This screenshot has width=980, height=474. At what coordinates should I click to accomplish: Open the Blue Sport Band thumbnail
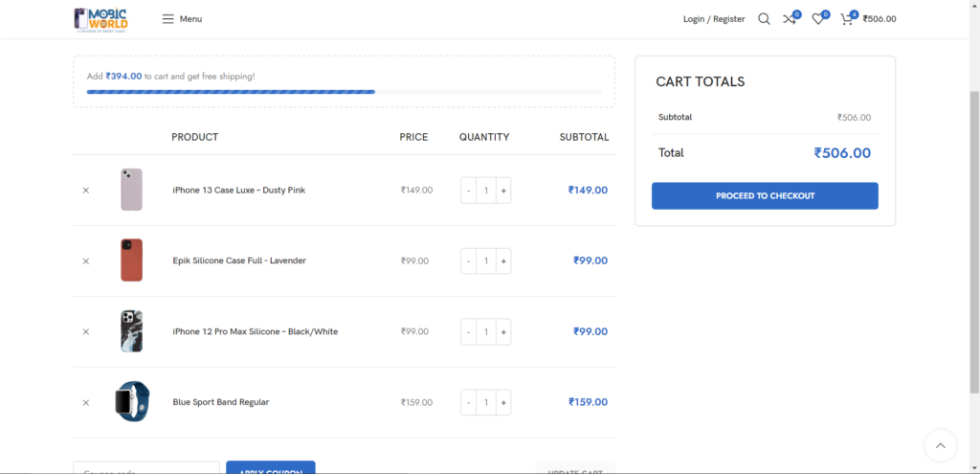tap(132, 401)
